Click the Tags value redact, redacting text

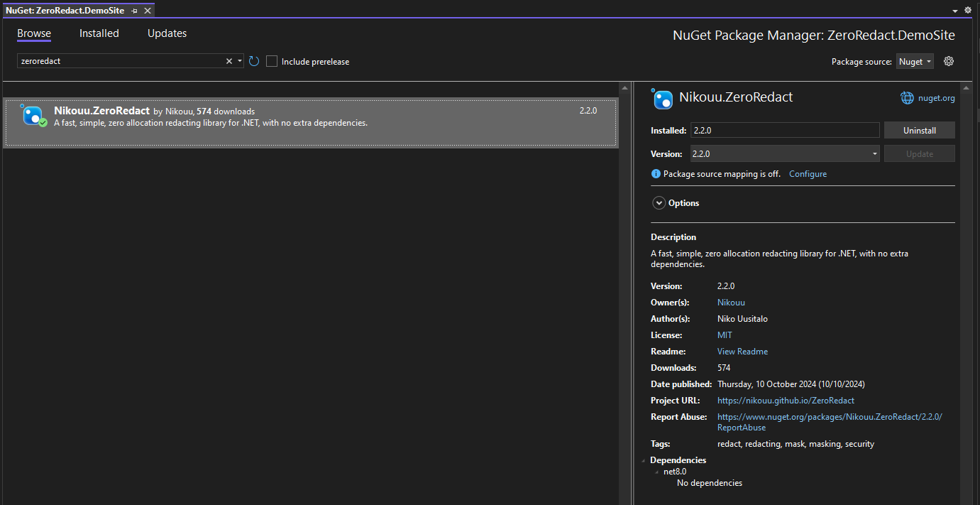795,444
